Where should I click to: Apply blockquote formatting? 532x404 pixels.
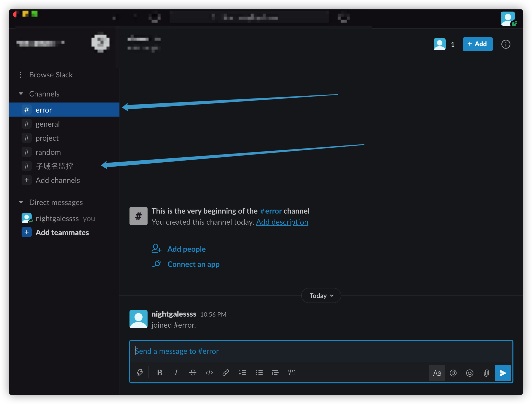coord(275,373)
